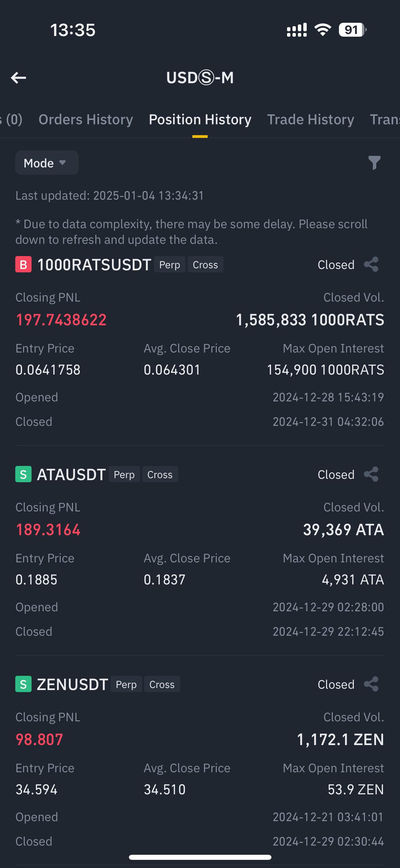The width and height of the screenshot is (400, 868).
Task: Switch to Orders History tab
Action: point(85,120)
